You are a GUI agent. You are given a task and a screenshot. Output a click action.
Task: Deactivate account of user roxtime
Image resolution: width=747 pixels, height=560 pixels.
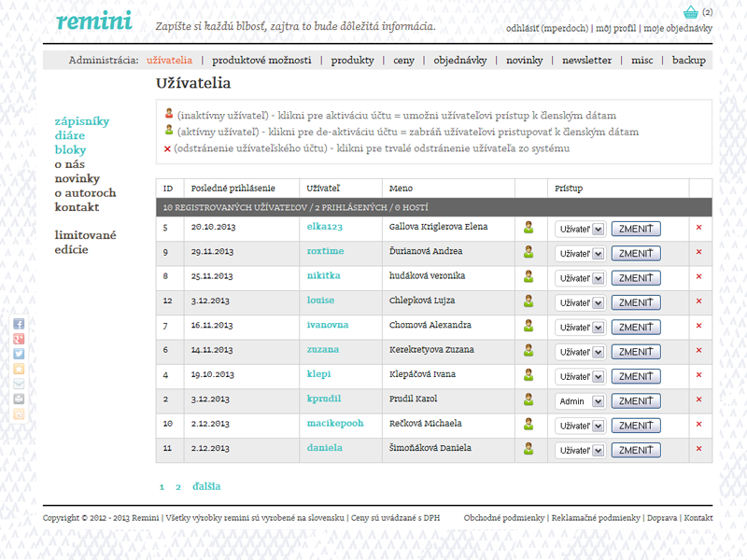(529, 252)
